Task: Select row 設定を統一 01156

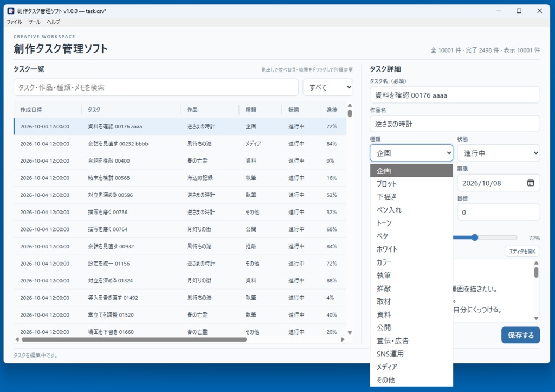Action: [180, 264]
